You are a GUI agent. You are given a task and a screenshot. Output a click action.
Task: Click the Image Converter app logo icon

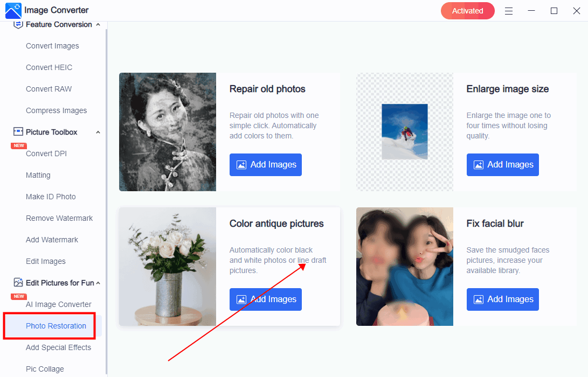tap(13, 10)
